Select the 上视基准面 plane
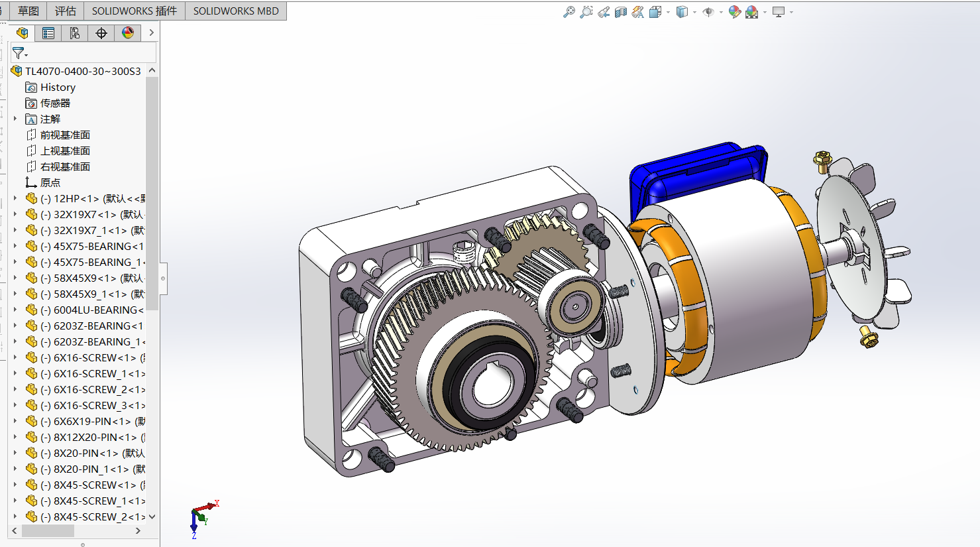This screenshot has height=547, width=980. click(x=65, y=151)
